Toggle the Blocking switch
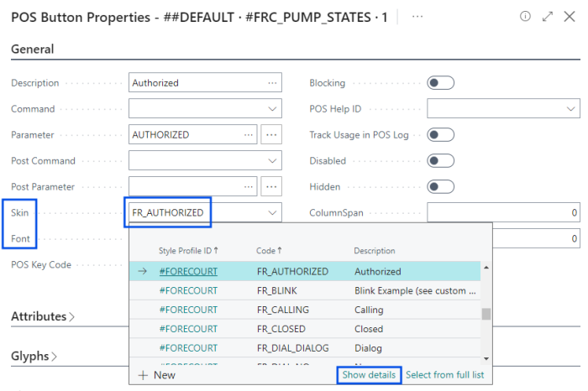 pos(441,83)
